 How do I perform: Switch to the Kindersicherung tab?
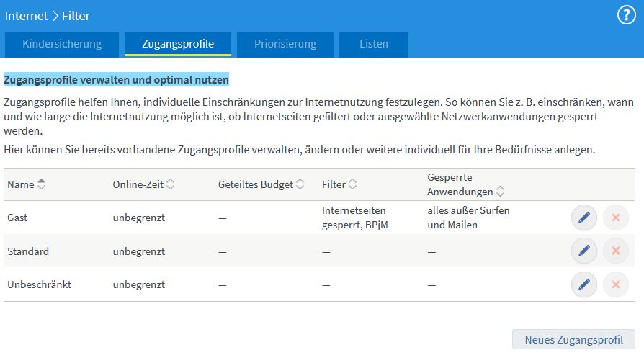[x=62, y=44]
